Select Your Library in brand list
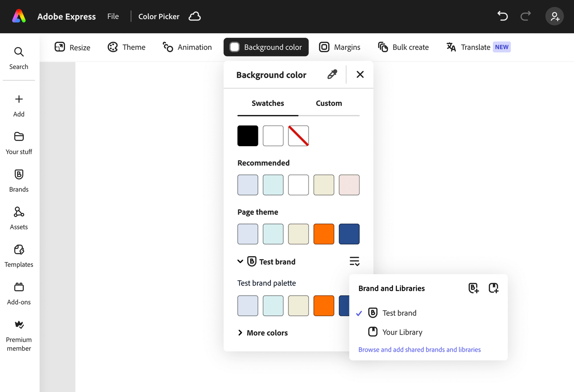Screen dimensions: 574x392 pyautogui.click(x=402, y=332)
